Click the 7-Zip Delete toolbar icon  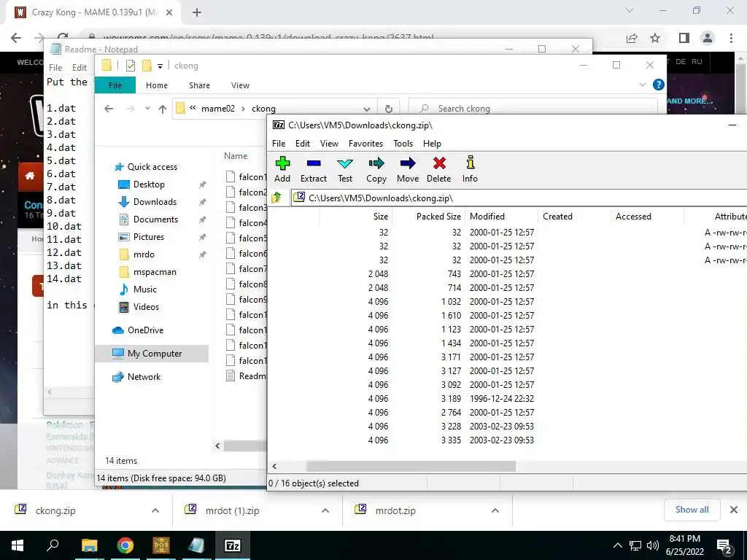pos(438,169)
